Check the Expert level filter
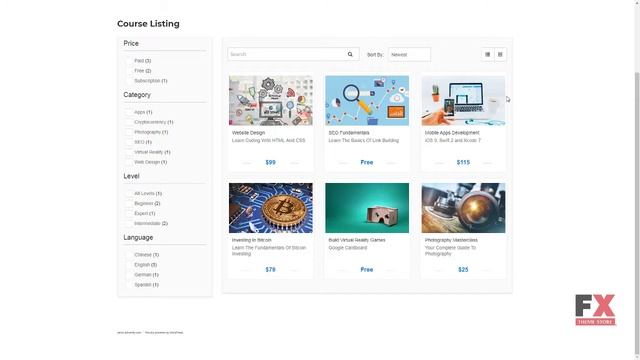Viewport: 640px width, 360px height. pyautogui.click(x=129, y=213)
